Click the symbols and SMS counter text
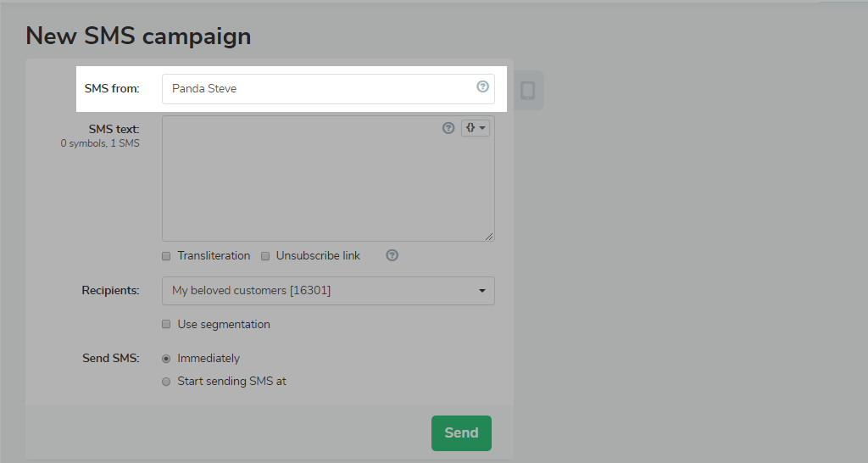This screenshot has width=868, height=463. 100,143
